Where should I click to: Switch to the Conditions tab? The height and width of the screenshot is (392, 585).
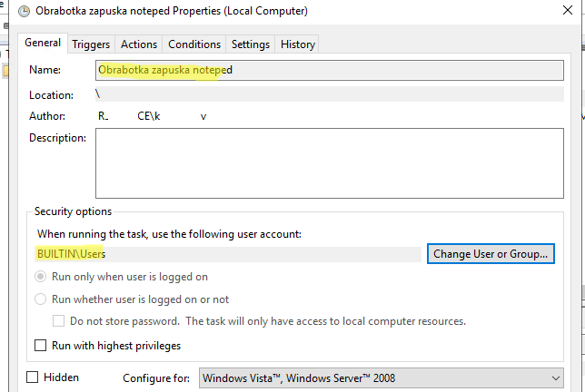click(x=194, y=44)
